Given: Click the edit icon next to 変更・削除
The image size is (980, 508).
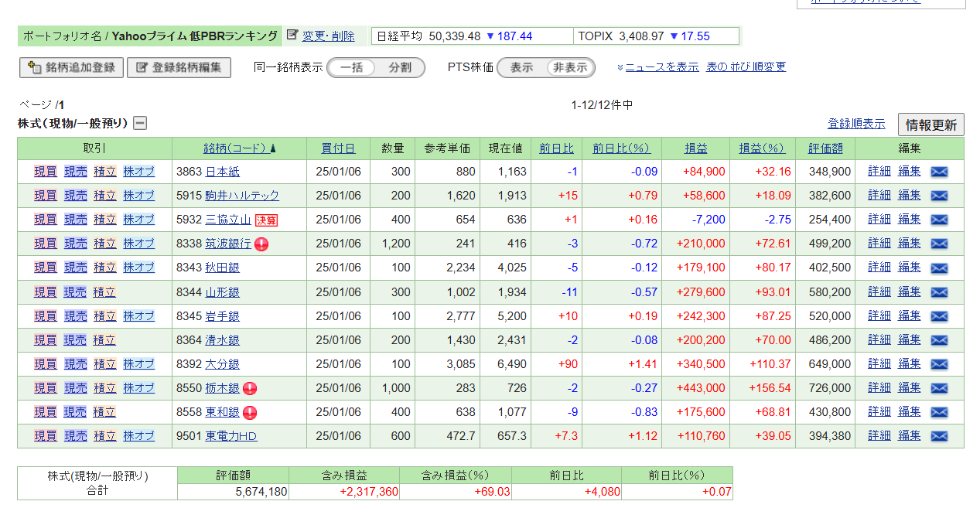Looking at the screenshot, I should (x=292, y=35).
